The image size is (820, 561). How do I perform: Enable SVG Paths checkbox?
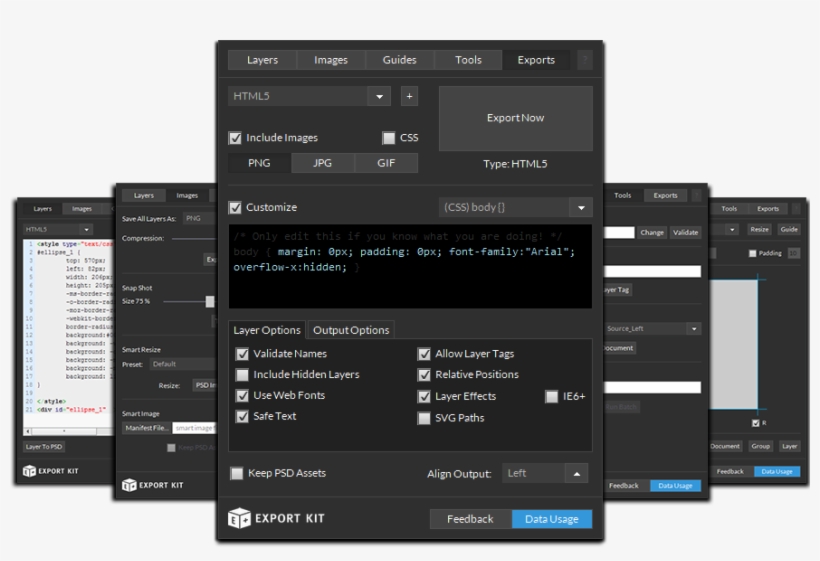pyautogui.click(x=424, y=418)
